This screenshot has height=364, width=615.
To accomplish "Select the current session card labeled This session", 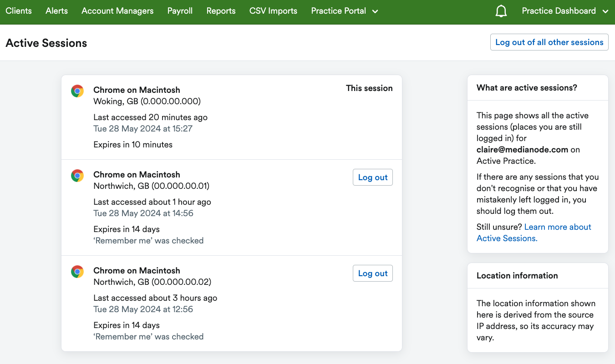I will click(369, 88).
